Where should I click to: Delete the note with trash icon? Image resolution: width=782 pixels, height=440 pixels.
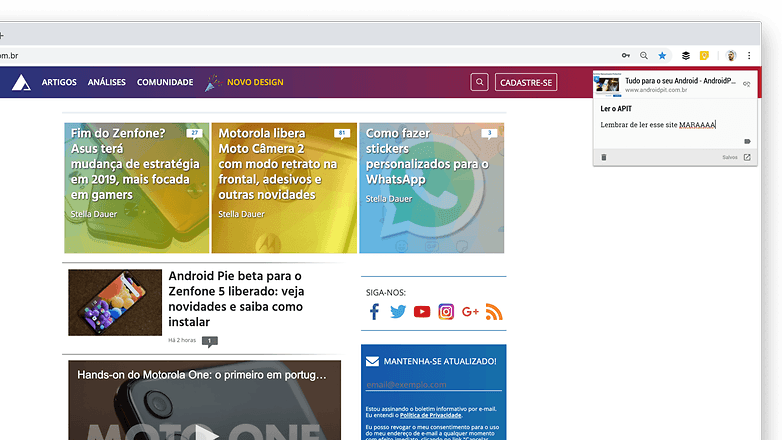[x=603, y=157]
